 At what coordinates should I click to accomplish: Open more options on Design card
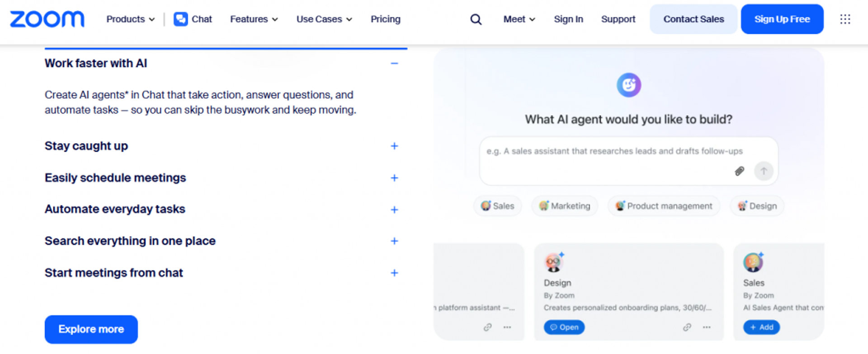click(x=707, y=327)
